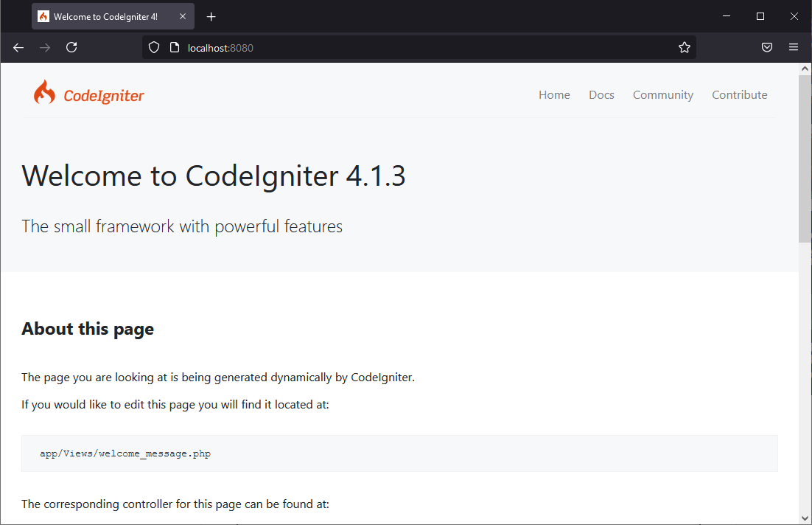Click the small framework tagline text
The image size is (812, 525).
(182, 226)
